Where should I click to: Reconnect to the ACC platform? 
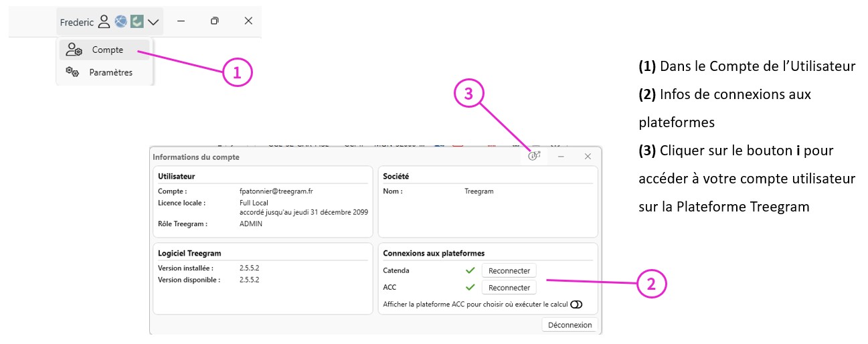(509, 287)
